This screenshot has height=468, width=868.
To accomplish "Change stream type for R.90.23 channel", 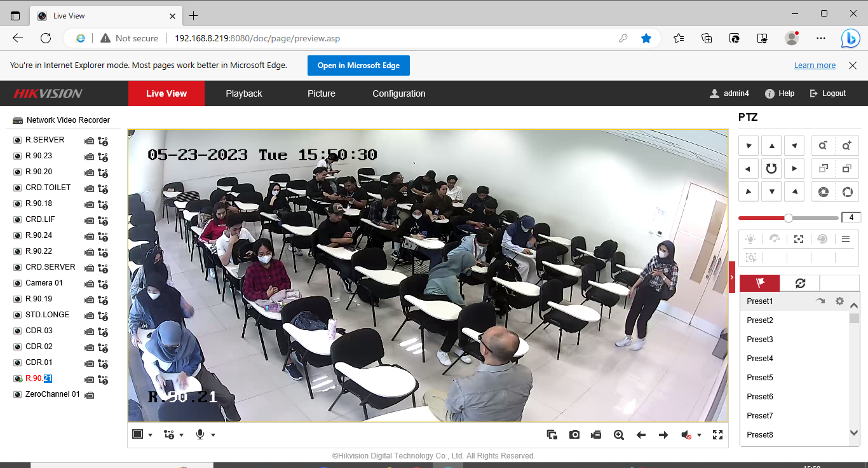I will click(x=103, y=156).
